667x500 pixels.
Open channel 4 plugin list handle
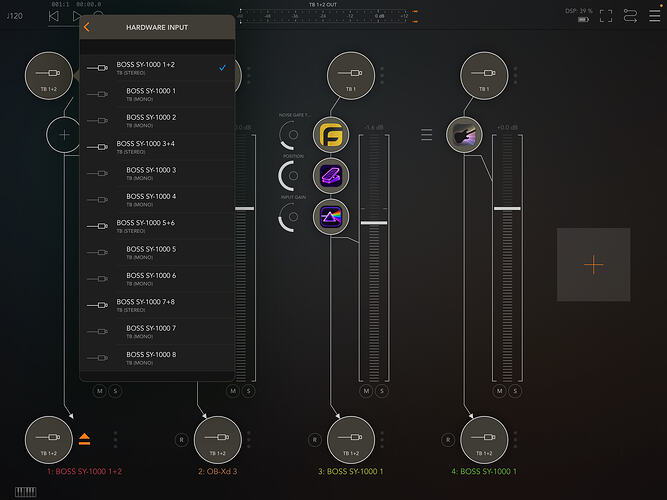point(426,134)
